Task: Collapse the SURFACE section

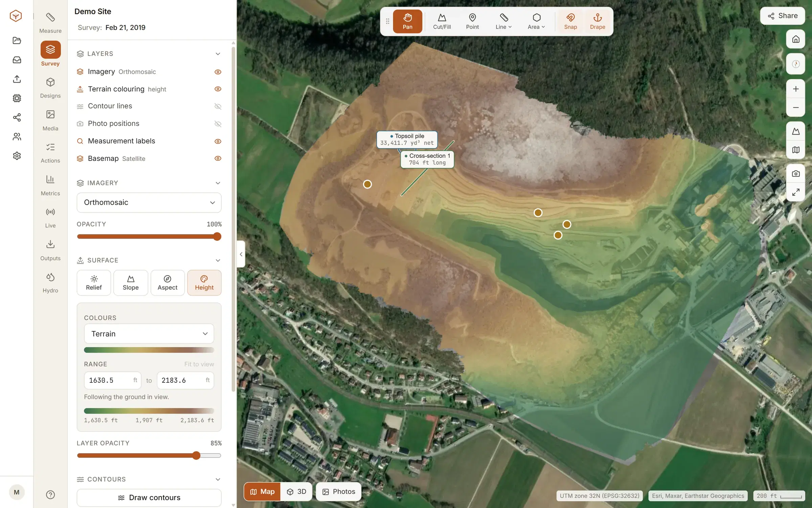Action: (218, 260)
